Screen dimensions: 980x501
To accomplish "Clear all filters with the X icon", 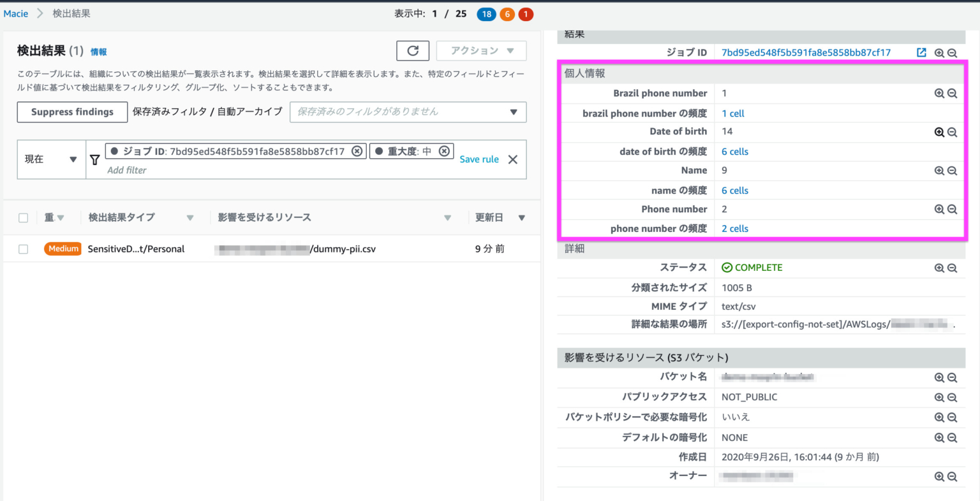I will pos(512,159).
